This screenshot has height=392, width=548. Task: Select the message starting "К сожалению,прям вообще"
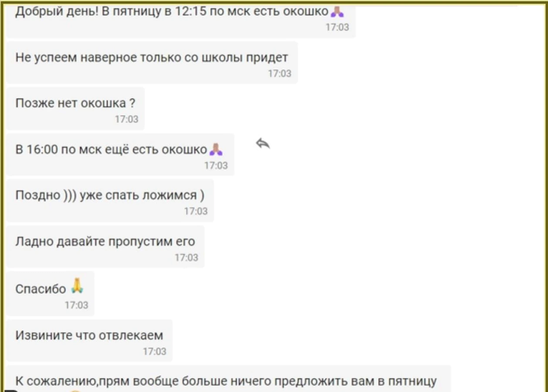[228, 379]
